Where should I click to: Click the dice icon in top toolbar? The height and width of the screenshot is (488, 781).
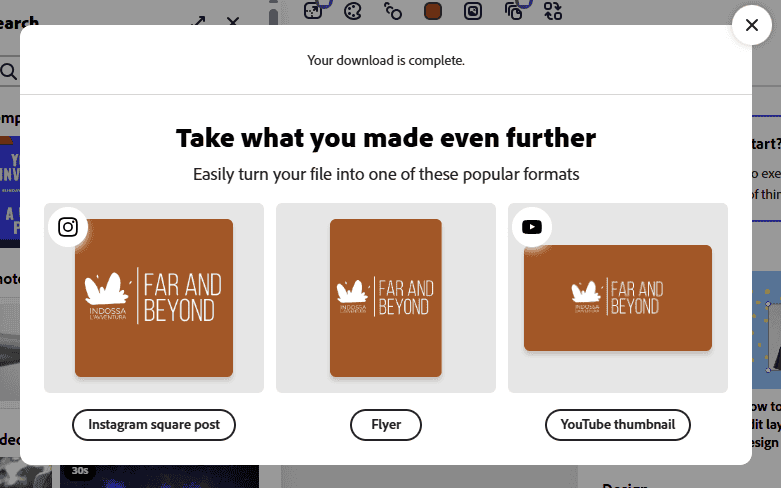tap(312, 11)
